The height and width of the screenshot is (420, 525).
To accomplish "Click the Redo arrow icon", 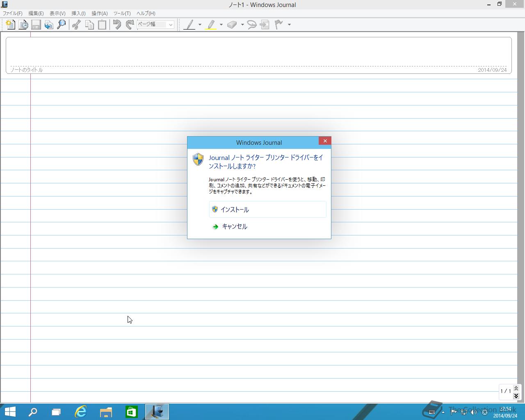I will tap(130, 25).
